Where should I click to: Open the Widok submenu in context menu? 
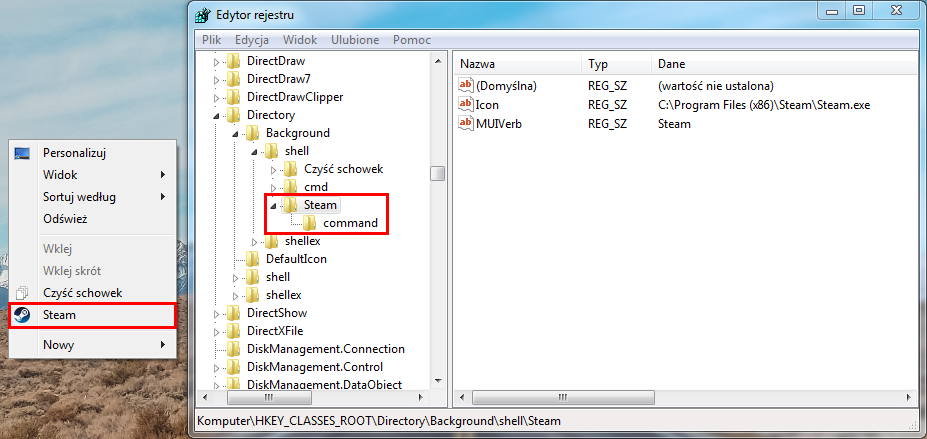(x=93, y=175)
